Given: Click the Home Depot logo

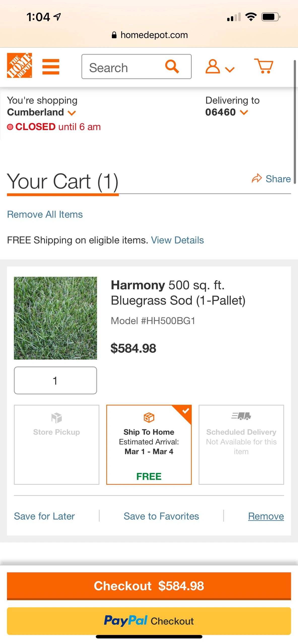Looking at the screenshot, I should coord(20,66).
